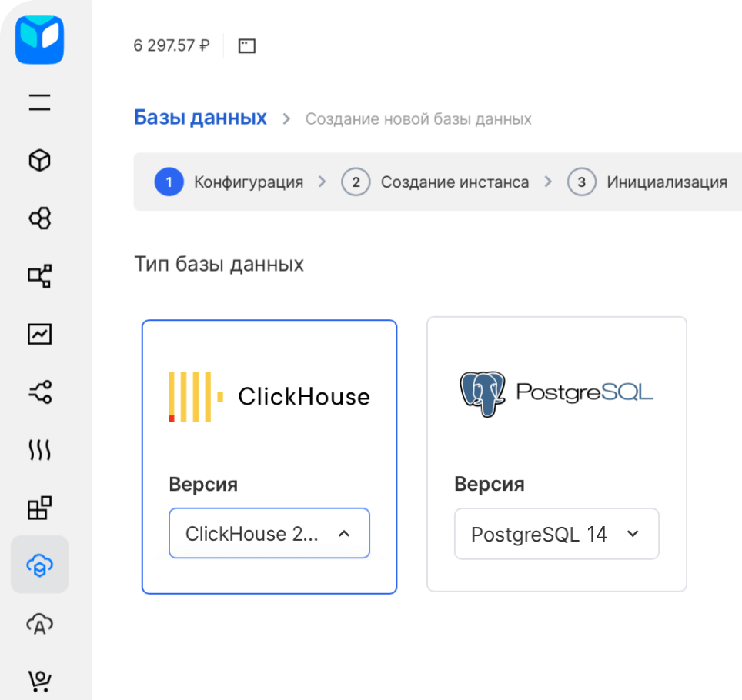Open the hamburger menu in sidebar
Image resolution: width=742 pixels, height=700 pixels.
tap(40, 102)
